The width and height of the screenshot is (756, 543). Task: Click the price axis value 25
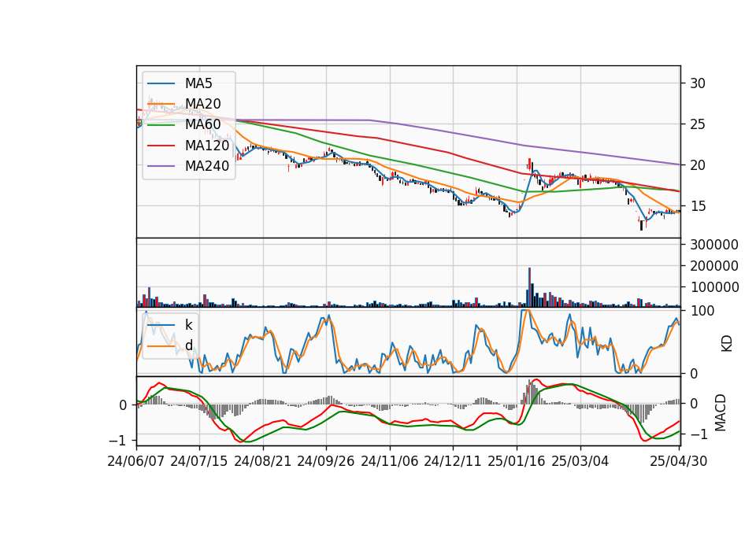click(698, 124)
